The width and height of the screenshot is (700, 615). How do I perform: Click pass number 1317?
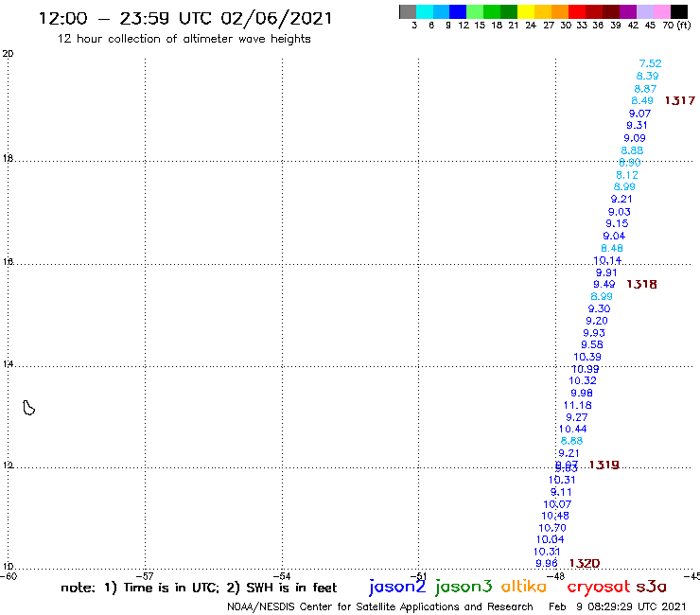[x=680, y=100]
